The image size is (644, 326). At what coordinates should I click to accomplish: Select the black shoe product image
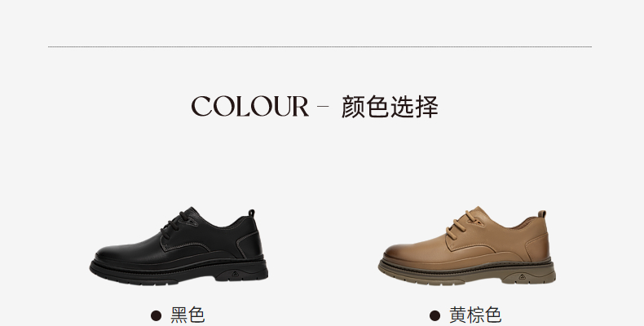(x=179, y=246)
